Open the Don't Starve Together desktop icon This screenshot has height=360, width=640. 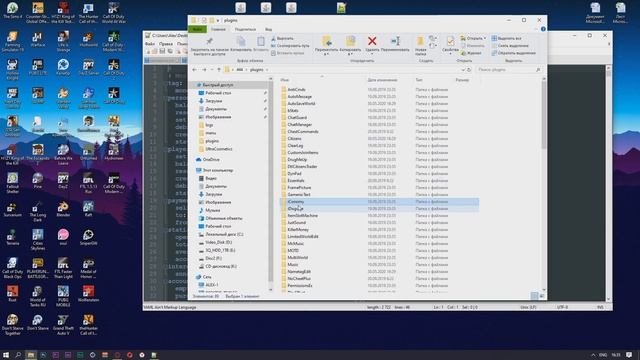12,324
